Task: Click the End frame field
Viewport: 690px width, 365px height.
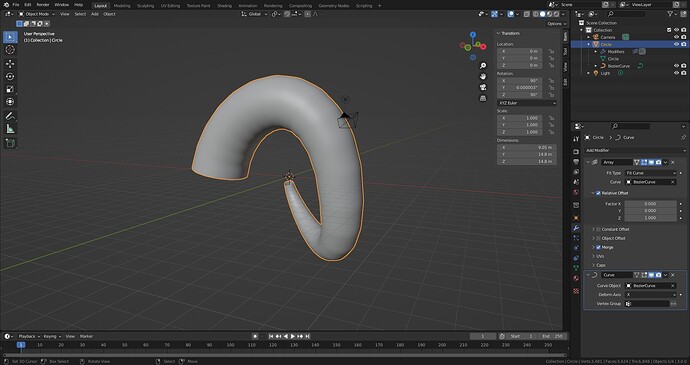Action: pos(553,336)
